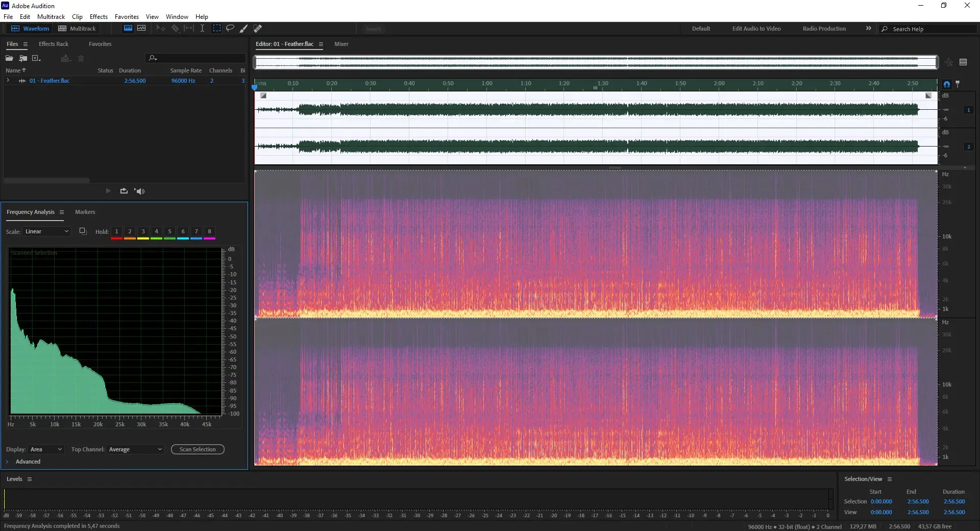Toggle channel 2 enable button

pyautogui.click(x=968, y=147)
